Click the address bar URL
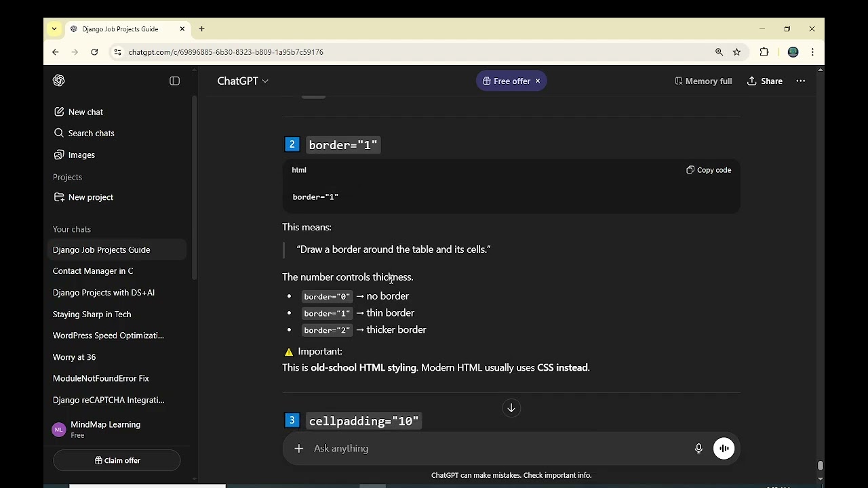 click(x=226, y=52)
